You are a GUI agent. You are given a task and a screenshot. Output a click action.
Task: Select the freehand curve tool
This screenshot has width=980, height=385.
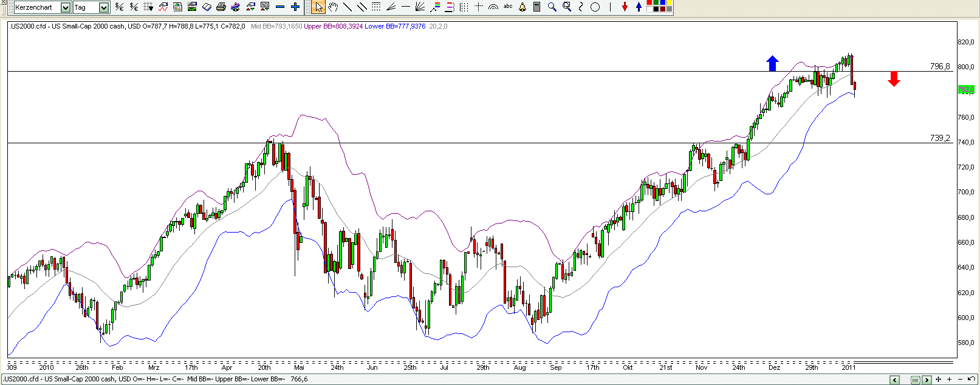pyautogui.click(x=581, y=7)
